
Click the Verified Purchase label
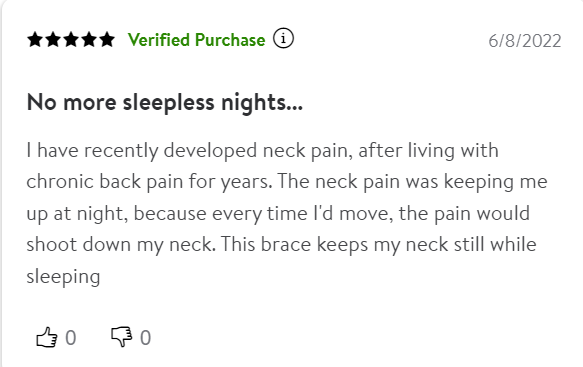coord(197,40)
